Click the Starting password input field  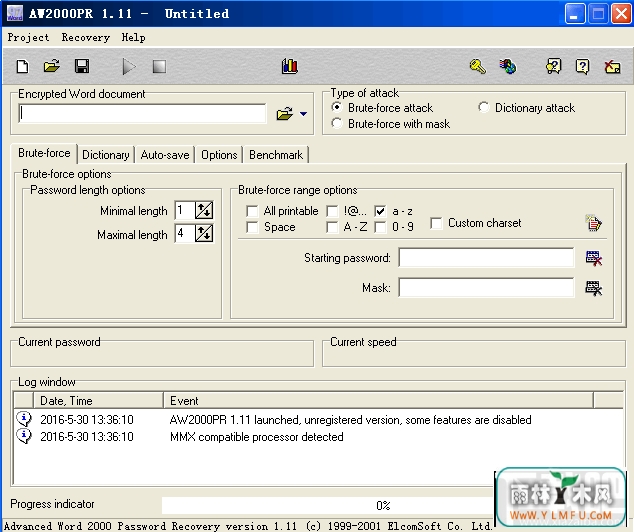click(x=486, y=258)
